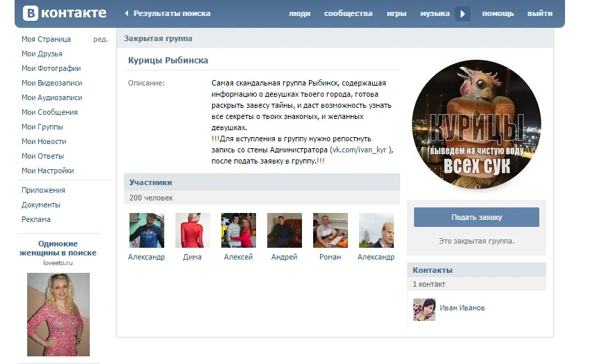Open Мои Сообщения in sidebar

pyautogui.click(x=49, y=112)
